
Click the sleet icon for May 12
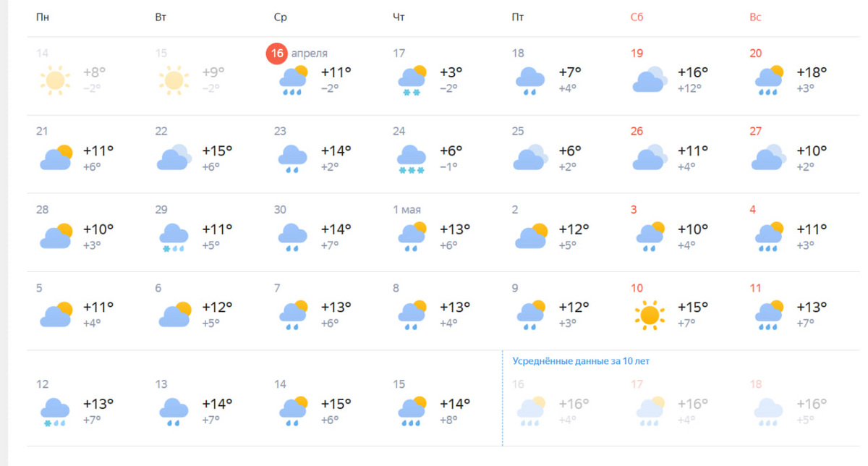[55, 411]
